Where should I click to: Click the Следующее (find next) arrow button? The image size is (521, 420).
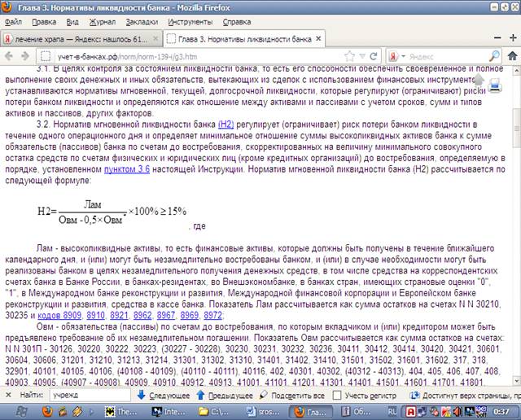click(x=164, y=395)
